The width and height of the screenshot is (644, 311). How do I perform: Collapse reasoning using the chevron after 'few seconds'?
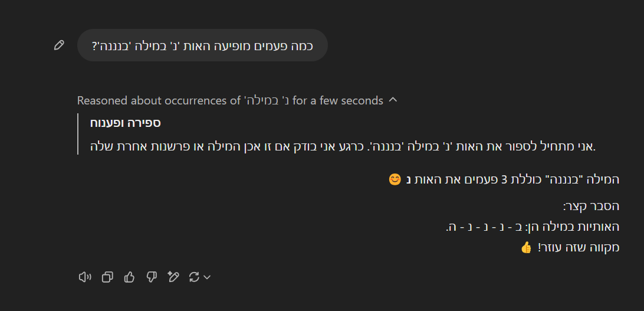point(393,100)
